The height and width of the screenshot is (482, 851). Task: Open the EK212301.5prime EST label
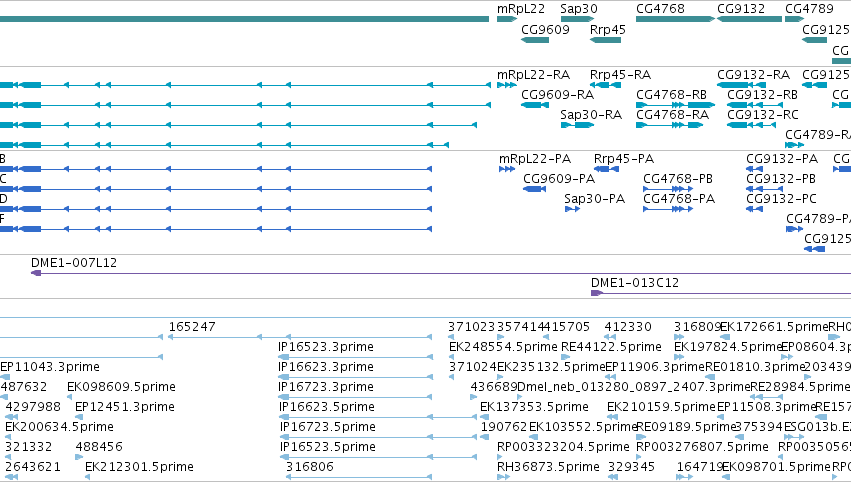139,467
